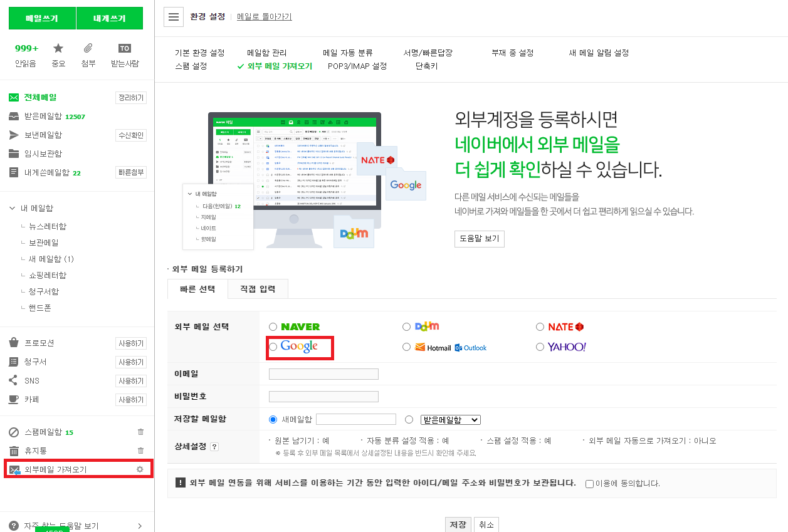Screen dimensions: 788x532
Task: Click the TO 받는사람 filter icon
Action: (x=125, y=48)
